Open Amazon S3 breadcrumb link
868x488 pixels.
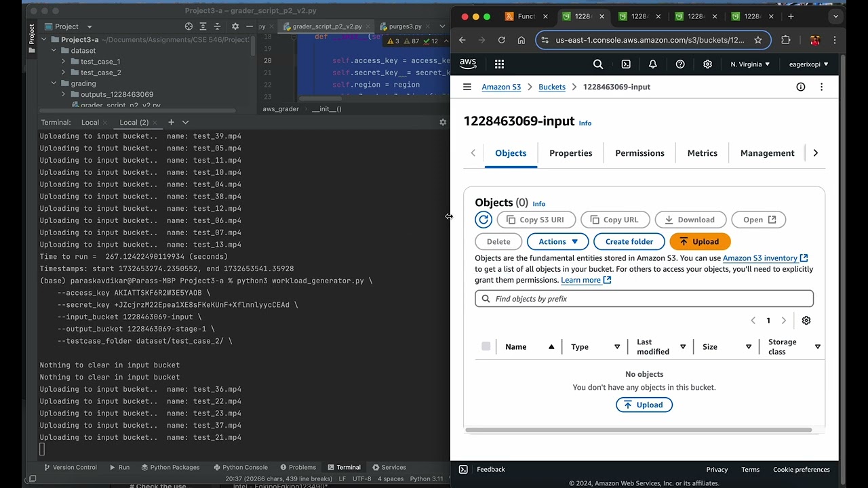click(501, 87)
